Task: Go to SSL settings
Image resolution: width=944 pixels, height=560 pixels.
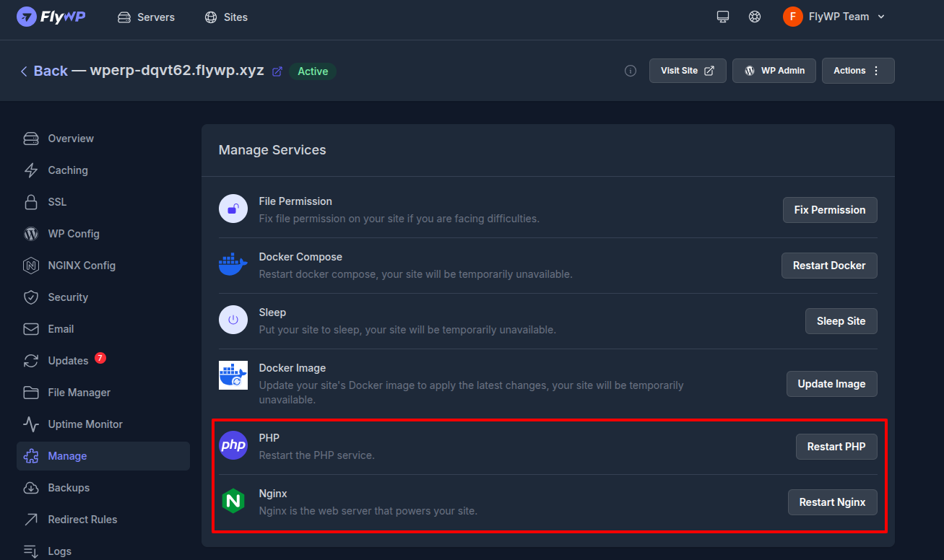Action: (x=103, y=202)
